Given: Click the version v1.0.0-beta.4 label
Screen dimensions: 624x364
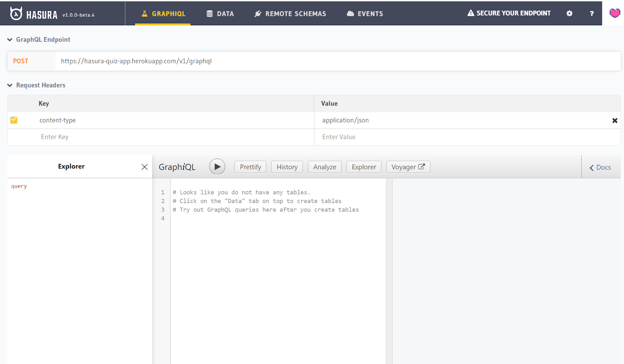Looking at the screenshot, I should (x=78, y=15).
